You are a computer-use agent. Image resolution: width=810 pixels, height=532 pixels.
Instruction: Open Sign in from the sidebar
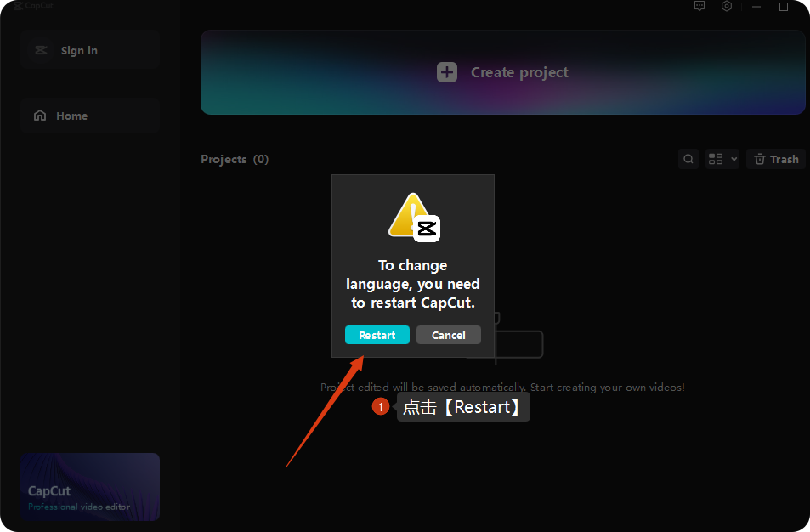tap(90, 51)
